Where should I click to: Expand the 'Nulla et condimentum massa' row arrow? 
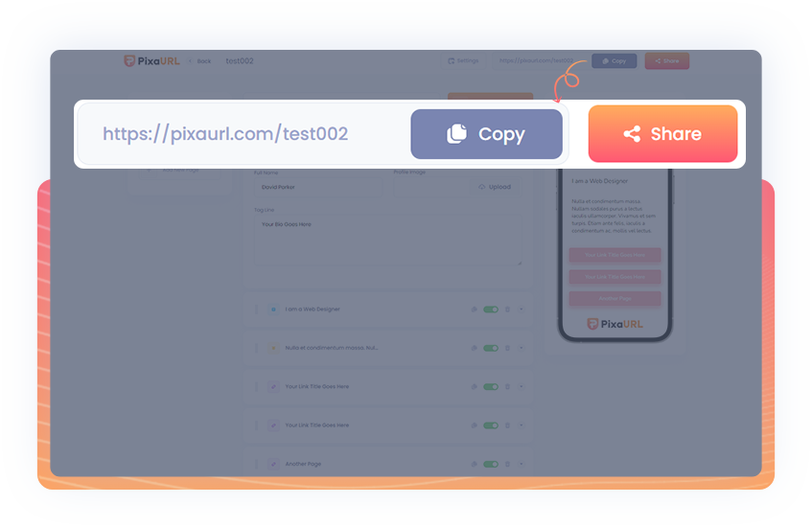(x=522, y=348)
